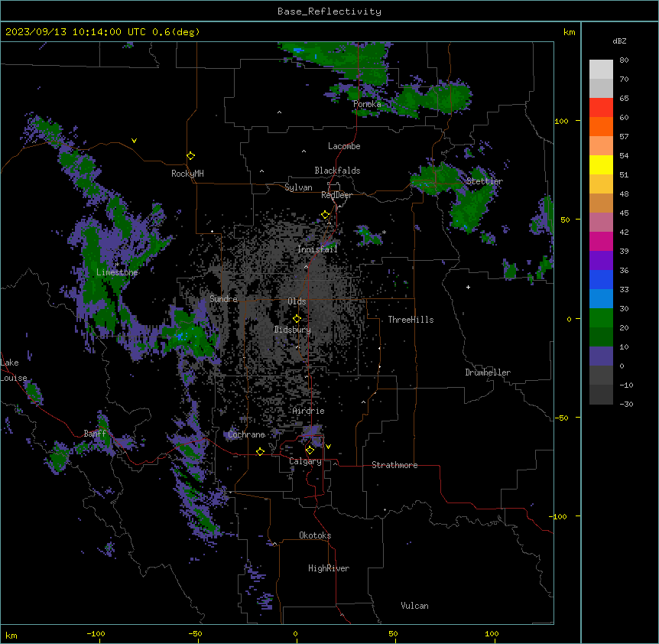Select the bright orange 60-57 dBZ legend swatch

click(x=601, y=126)
